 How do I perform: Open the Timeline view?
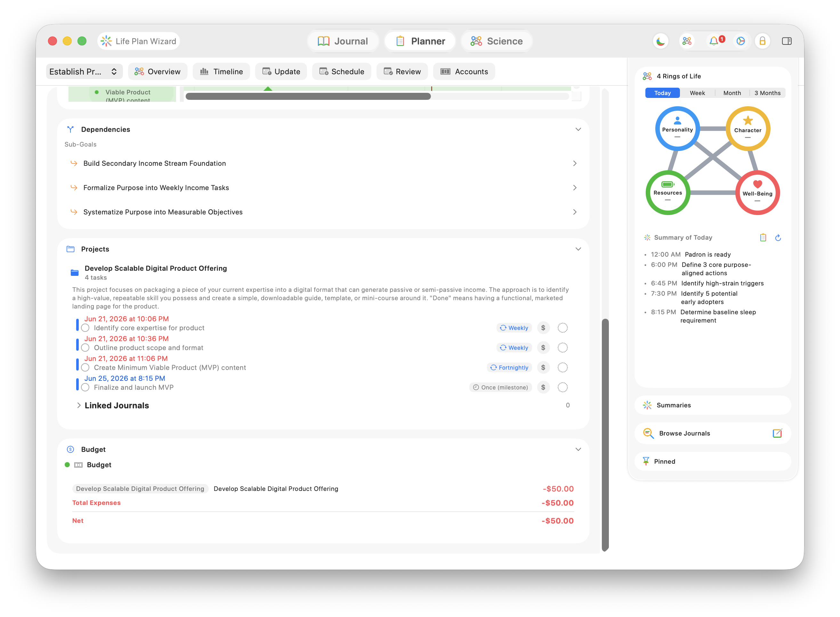pos(221,71)
